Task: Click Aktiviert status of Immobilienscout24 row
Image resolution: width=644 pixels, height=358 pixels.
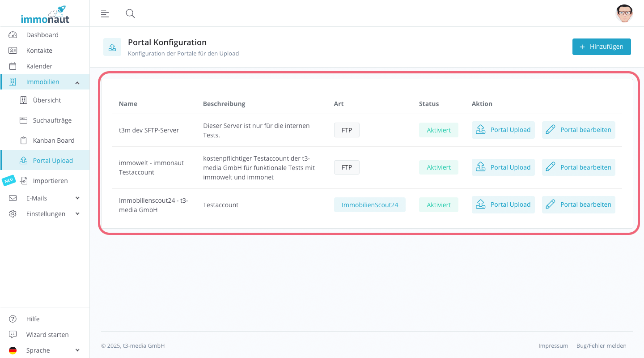Action: tap(439, 205)
